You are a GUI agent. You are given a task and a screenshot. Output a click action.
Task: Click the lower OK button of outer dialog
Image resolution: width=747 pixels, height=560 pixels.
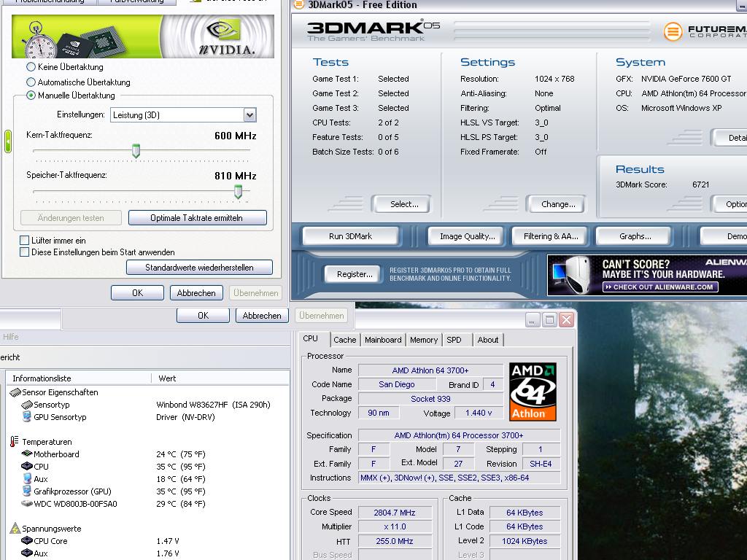[203, 315]
